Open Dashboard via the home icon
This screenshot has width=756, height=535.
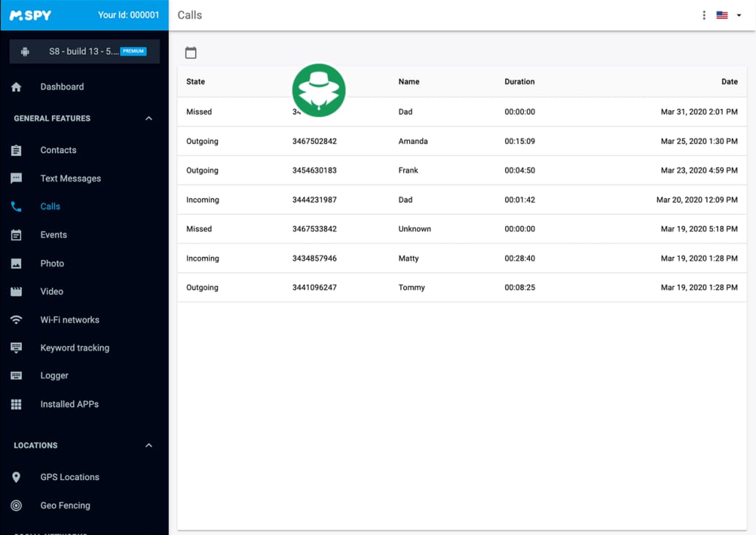coord(16,87)
